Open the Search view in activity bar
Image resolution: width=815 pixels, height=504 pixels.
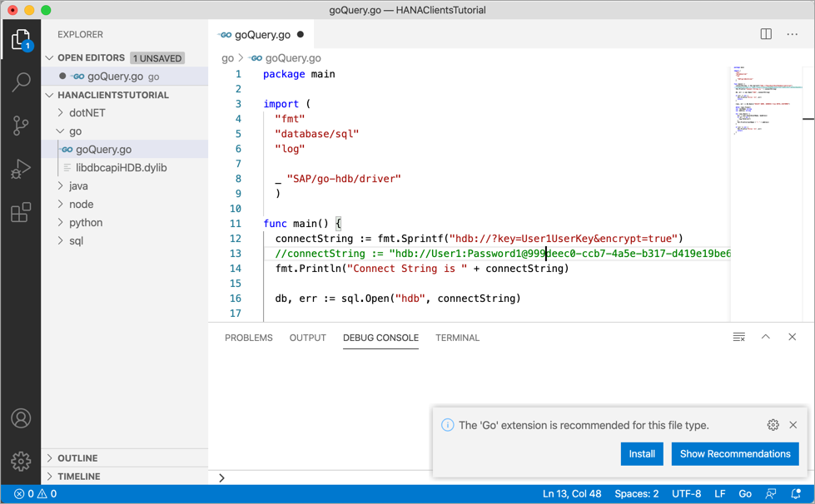point(21,82)
